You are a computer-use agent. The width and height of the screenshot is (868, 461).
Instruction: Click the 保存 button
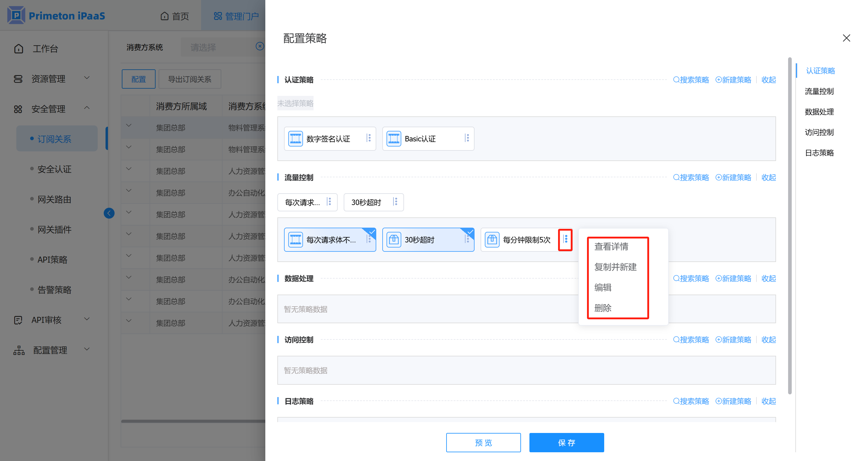[x=566, y=443]
